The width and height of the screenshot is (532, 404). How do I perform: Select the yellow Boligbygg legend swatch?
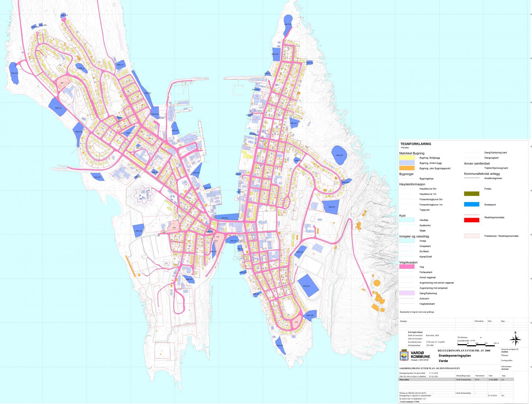[407, 158]
